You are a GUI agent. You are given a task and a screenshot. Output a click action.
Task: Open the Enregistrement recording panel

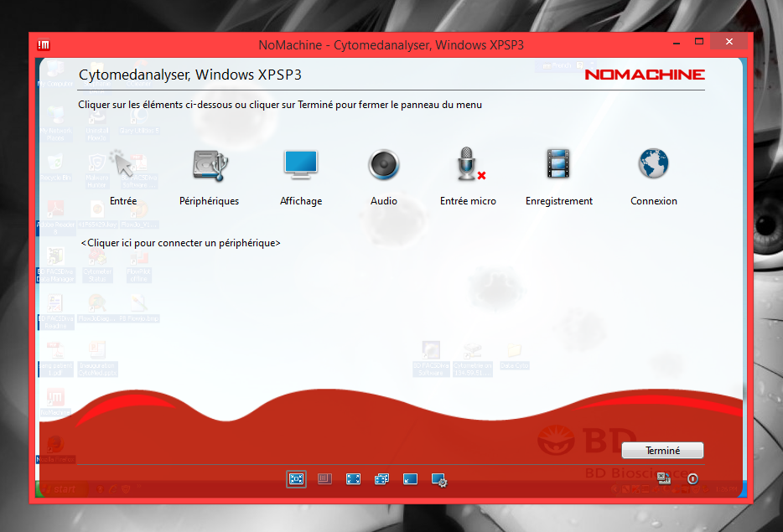click(559, 177)
